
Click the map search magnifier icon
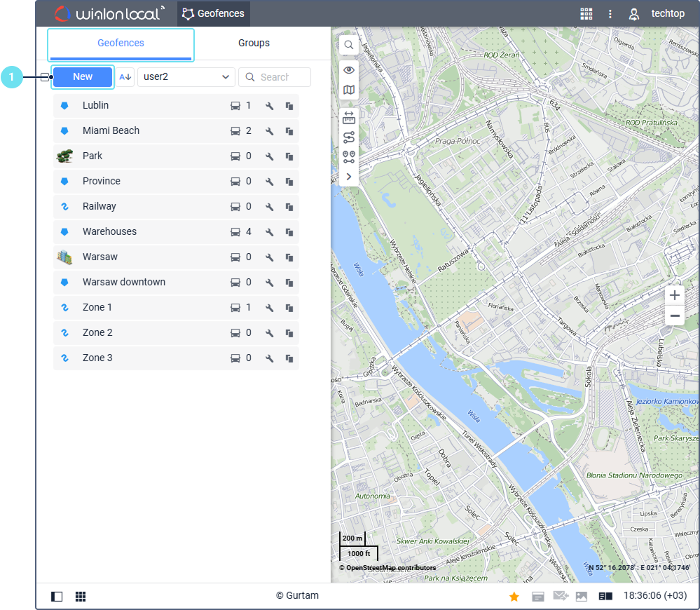coord(349,46)
